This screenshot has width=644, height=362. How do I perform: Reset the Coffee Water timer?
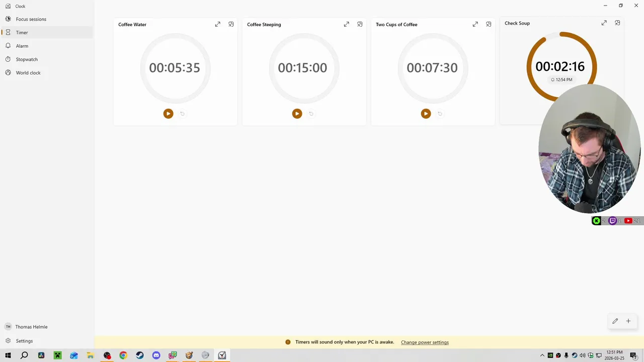pos(182,114)
